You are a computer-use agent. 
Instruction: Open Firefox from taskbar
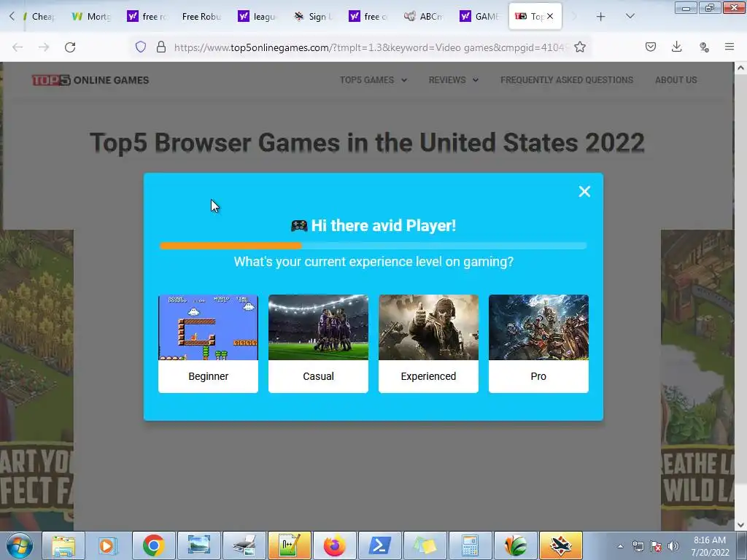click(x=334, y=545)
